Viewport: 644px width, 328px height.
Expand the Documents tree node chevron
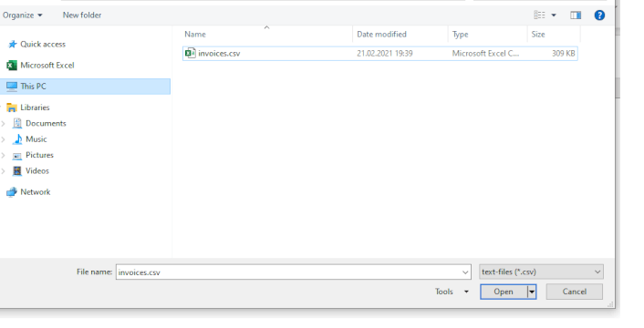[4, 123]
